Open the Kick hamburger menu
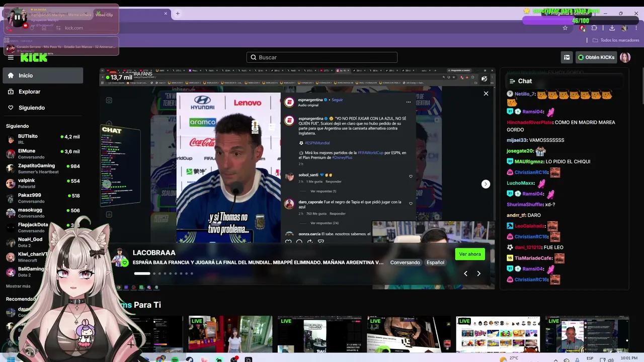Viewport: 644px width, 362px height. (11, 57)
